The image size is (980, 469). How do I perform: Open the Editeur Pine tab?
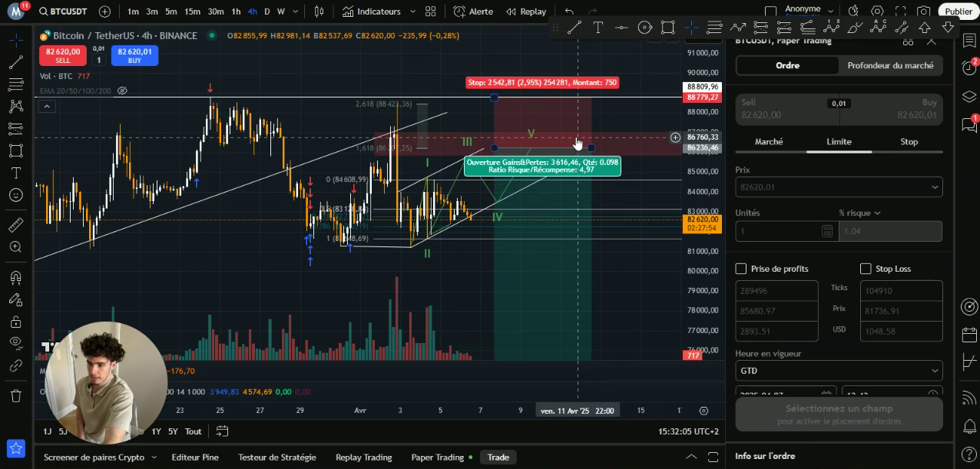tap(195, 457)
